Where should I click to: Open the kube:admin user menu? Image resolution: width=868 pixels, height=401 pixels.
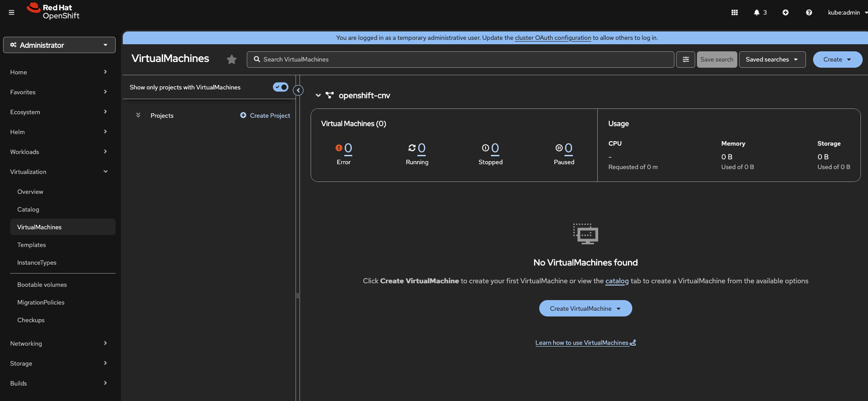point(847,12)
